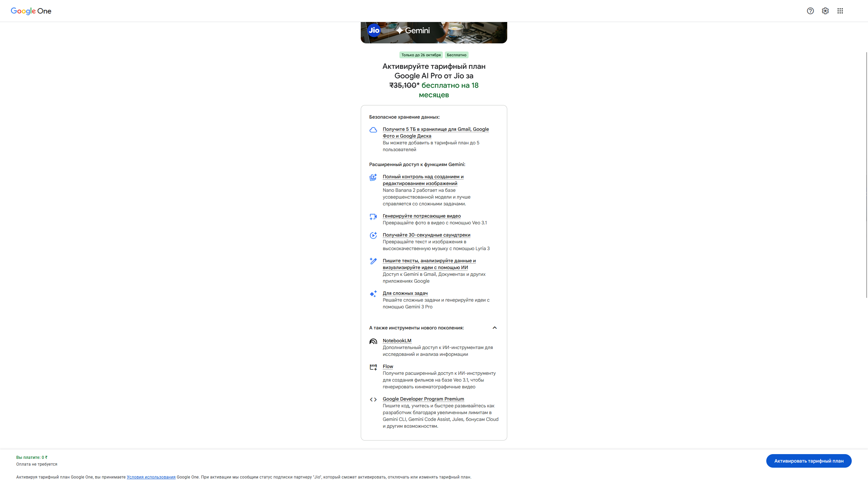Click the Veo 3.1 photo-to-video description
Screen dimensions: 868x488
pyautogui.click(x=435, y=223)
